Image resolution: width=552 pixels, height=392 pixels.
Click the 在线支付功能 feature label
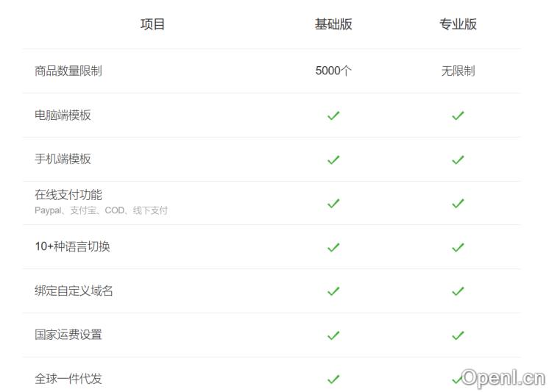pos(68,195)
